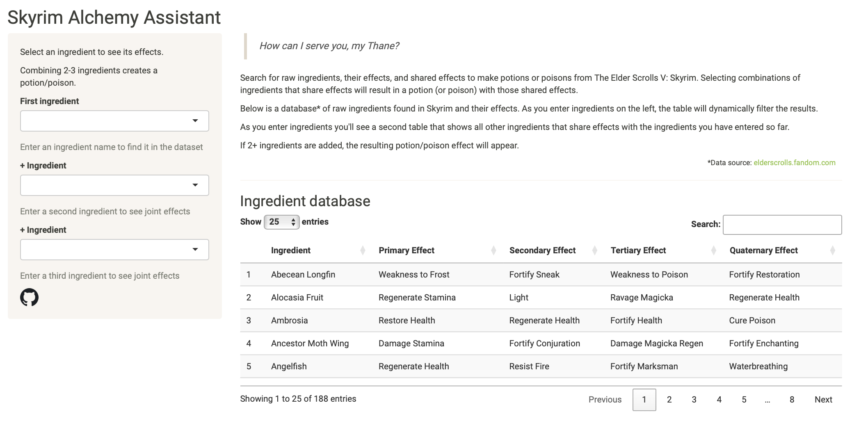Sort by Quaternary Effect column arrows
This screenshot has height=423, width=868.
[x=832, y=250]
